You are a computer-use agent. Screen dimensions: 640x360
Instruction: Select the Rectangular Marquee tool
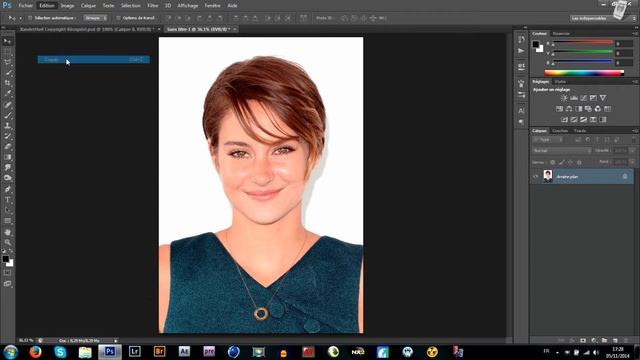pyautogui.click(x=7, y=52)
